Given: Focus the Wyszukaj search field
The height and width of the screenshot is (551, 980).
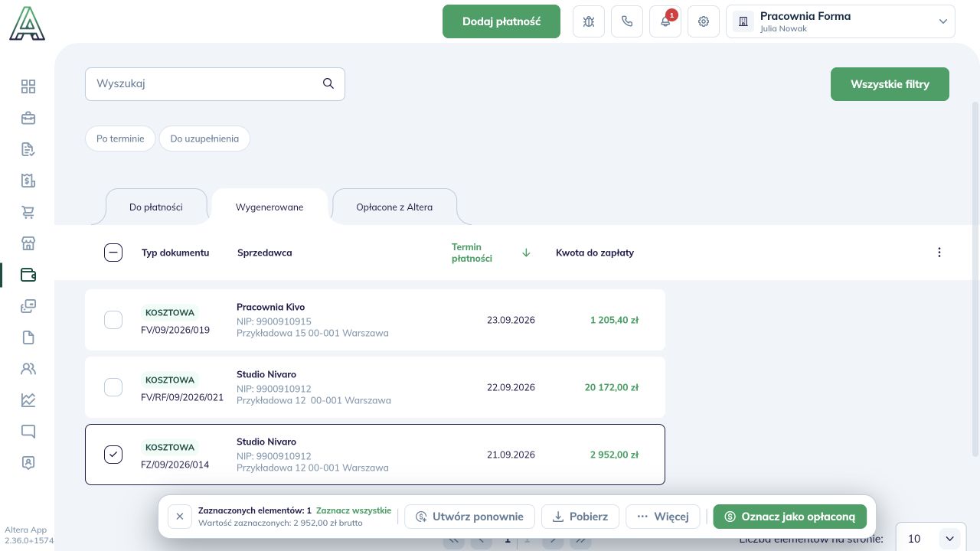Looking at the screenshot, I should click(x=215, y=84).
